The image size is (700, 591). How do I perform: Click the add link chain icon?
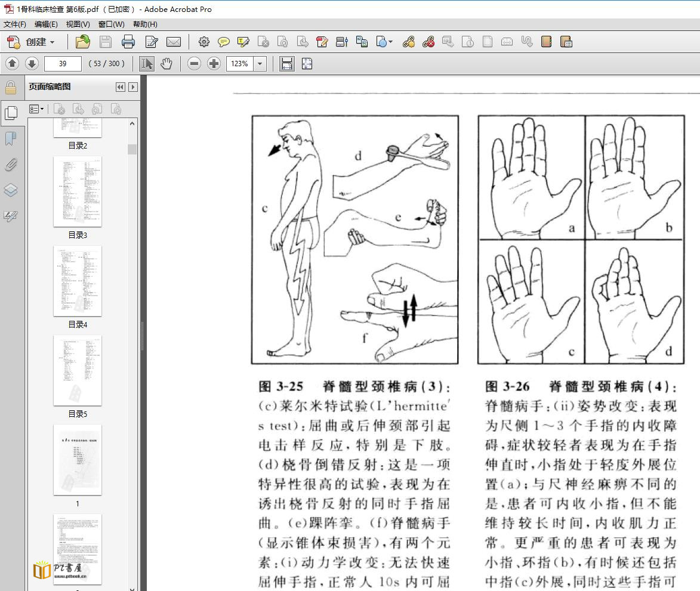coord(408,42)
